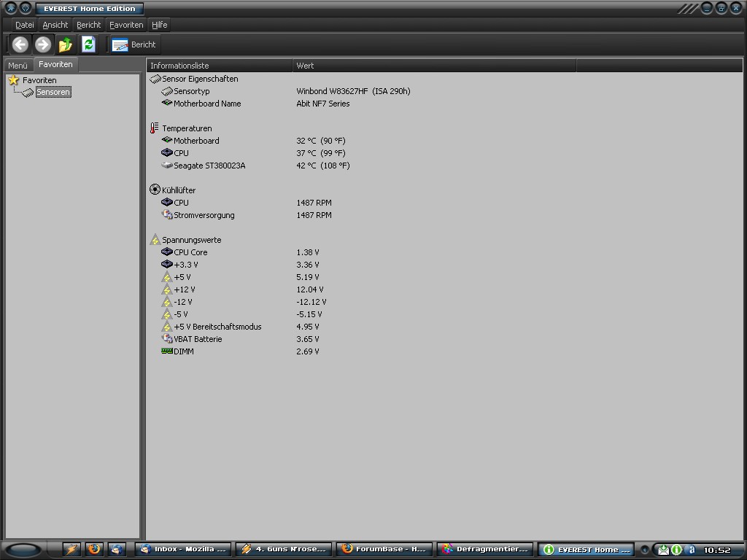
Task: Select the value 12.04 V
Action: 309,289
